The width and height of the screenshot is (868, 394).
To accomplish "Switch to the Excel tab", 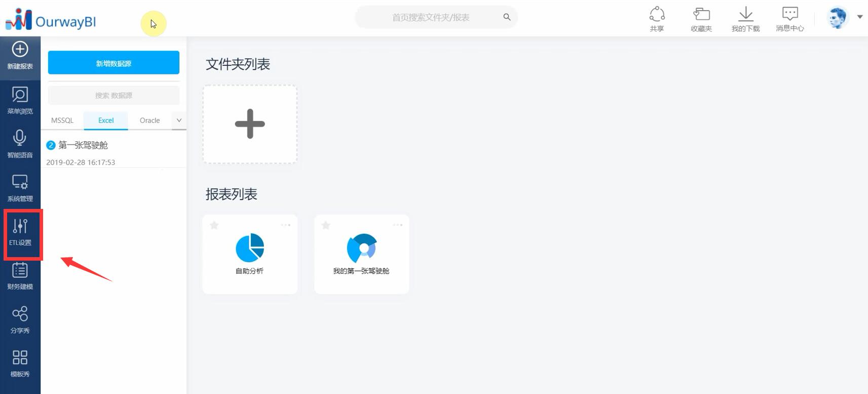I will point(106,120).
